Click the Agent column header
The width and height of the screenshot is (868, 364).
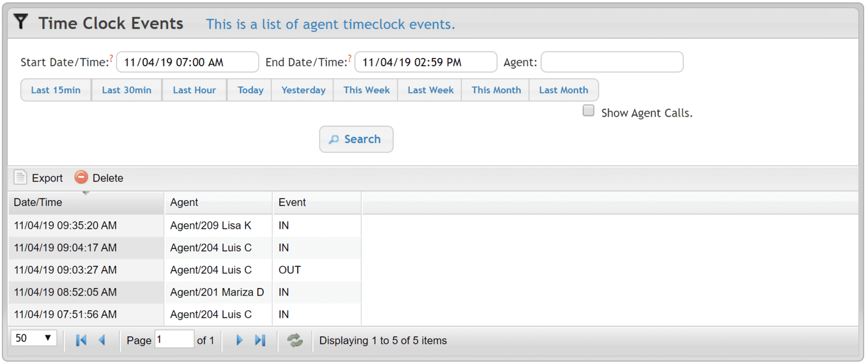pos(184,202)
